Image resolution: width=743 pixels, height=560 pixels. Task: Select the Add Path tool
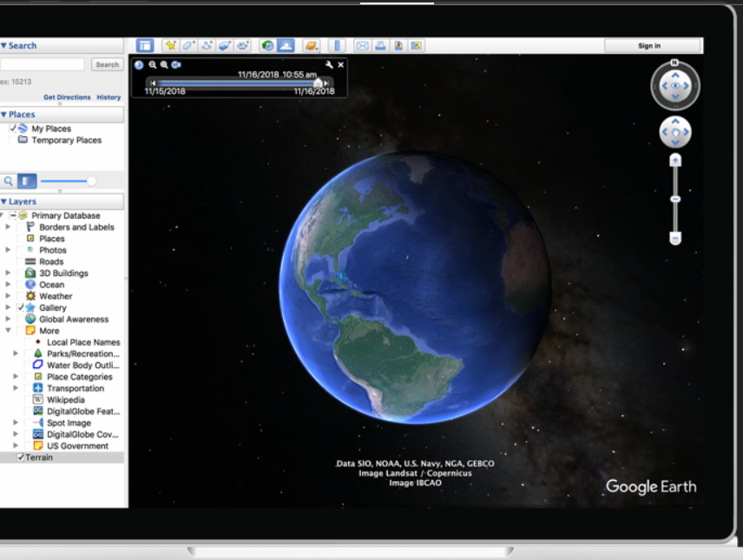(207, 45)
